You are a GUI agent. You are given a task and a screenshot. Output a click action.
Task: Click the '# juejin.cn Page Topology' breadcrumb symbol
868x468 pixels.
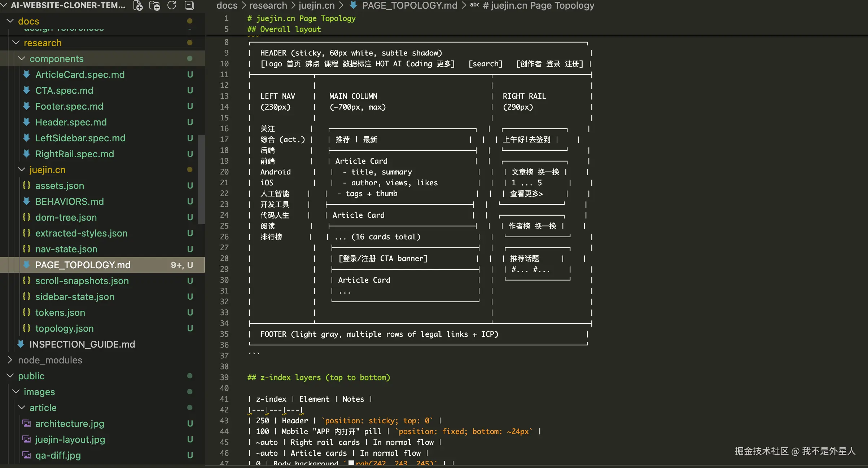click(x=538, y=5)
